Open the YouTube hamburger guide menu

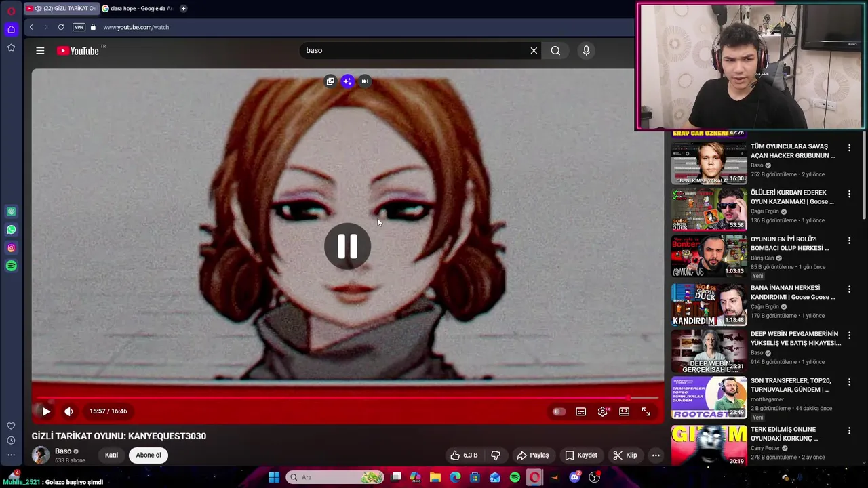coord(40,51)
